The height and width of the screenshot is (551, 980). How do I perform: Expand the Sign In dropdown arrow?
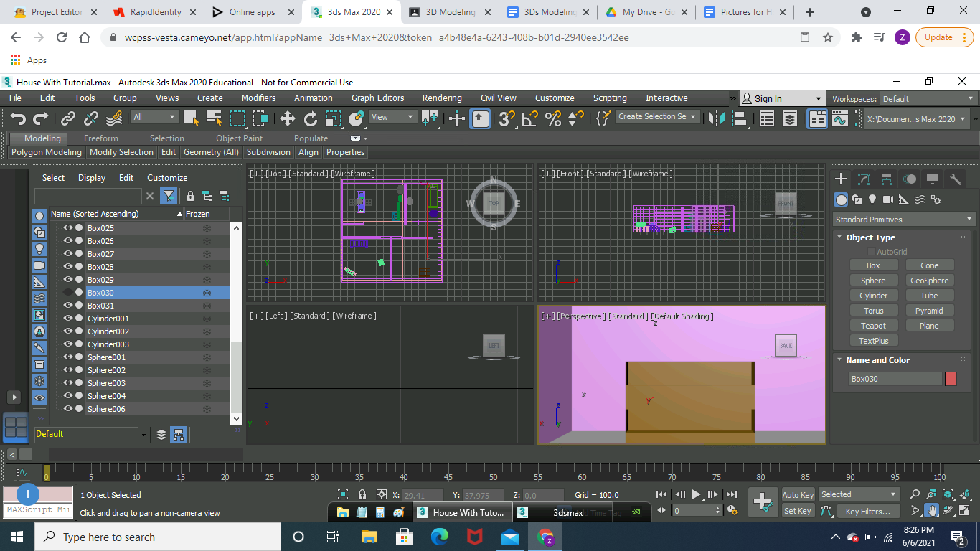(819, 99)
